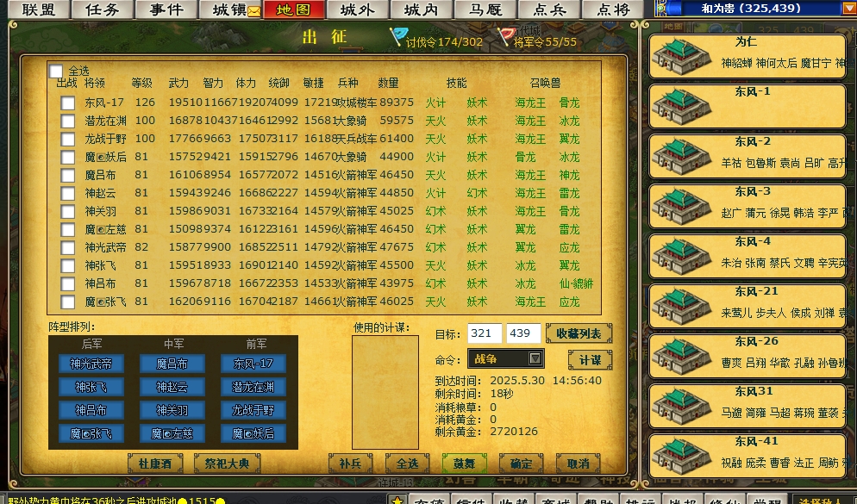The width and height of the screenshot is (857, 504).
Task: Expand the 和为贵 city selector arrow
Action: (850, 9)
